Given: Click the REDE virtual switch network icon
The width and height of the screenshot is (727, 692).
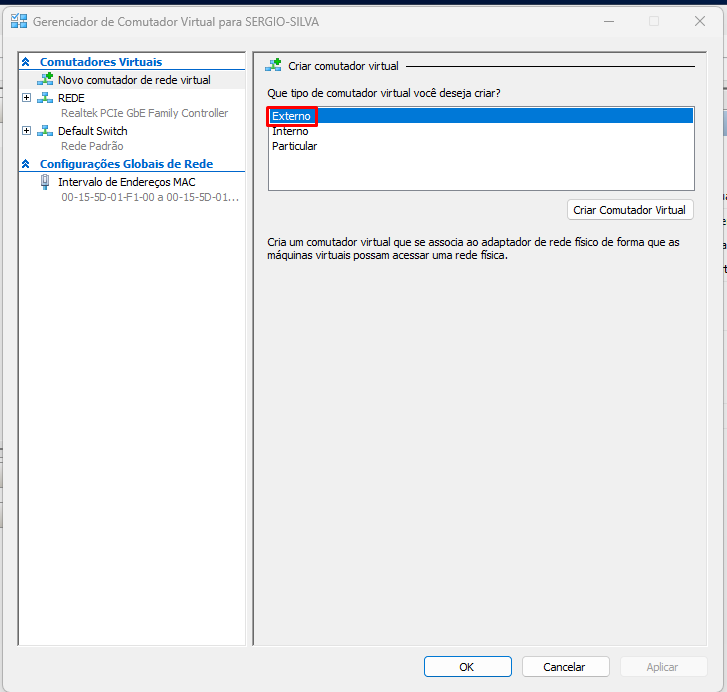Looking at the screenshot, I should click(45, 97).
